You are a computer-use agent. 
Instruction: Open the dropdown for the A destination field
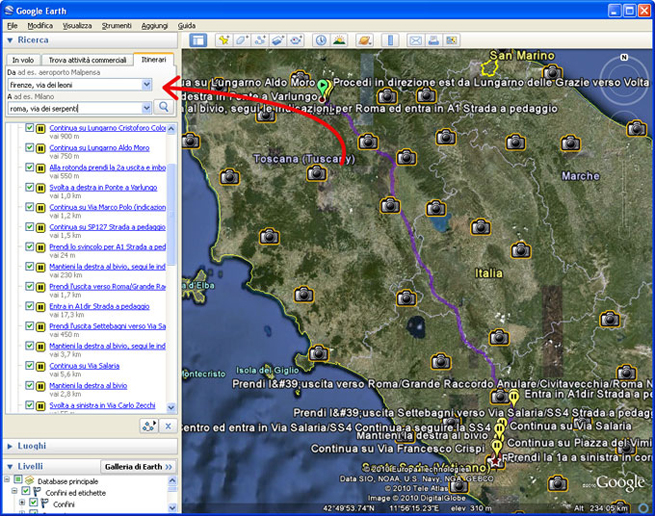[146, 108]
